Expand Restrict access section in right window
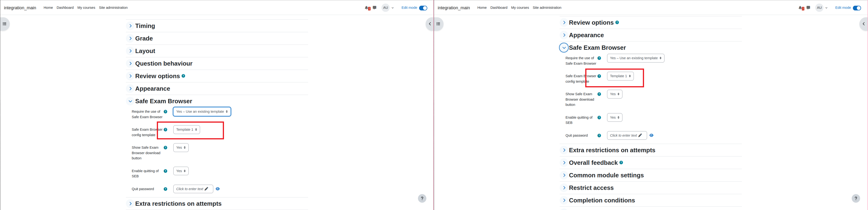The image size is (868, 210). tap(564, 188)
